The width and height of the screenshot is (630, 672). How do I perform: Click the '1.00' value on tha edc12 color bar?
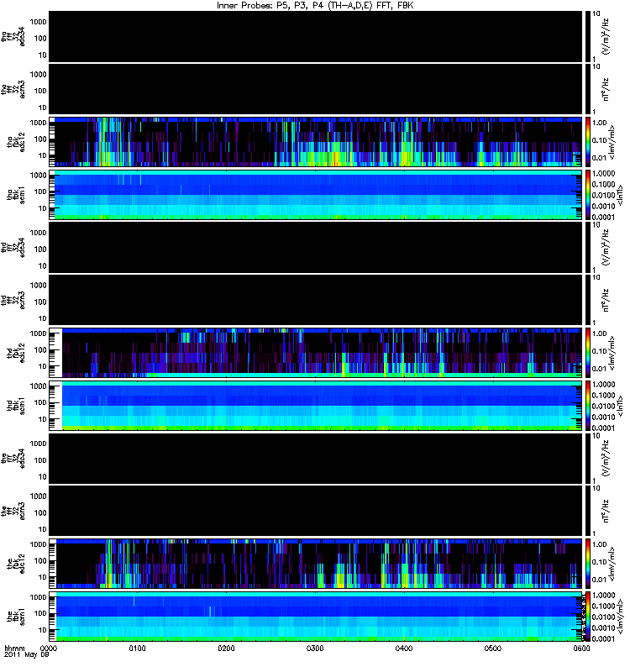[600, 123]
